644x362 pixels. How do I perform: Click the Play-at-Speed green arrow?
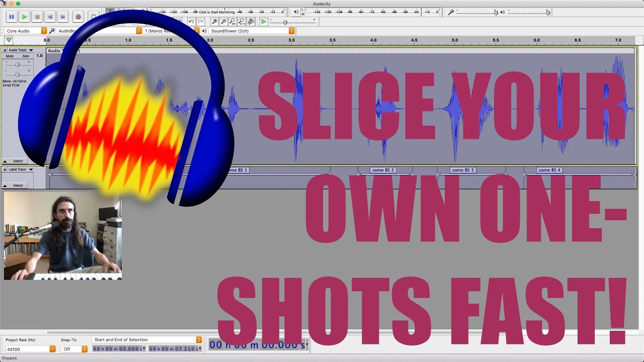coord(263,22)
